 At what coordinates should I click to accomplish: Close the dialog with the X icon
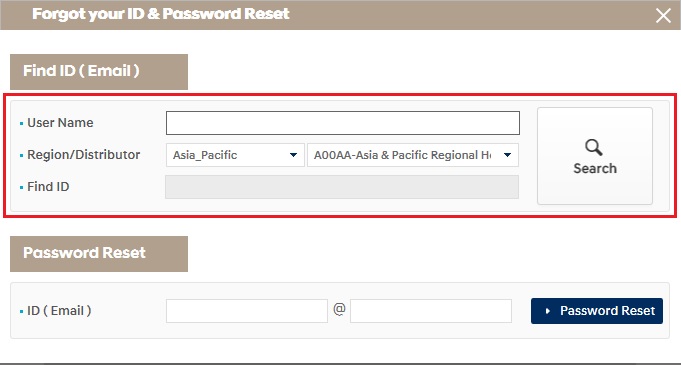coord(663,16)
